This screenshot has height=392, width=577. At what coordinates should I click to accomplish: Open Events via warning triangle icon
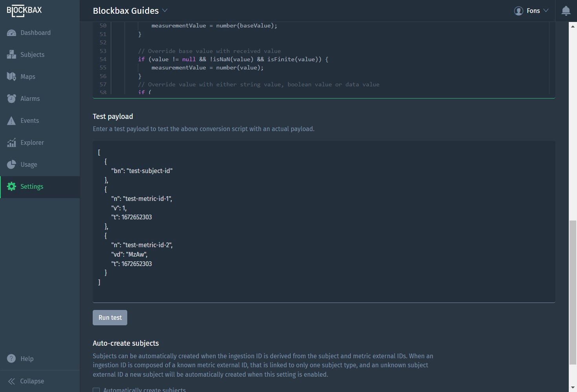11,120
